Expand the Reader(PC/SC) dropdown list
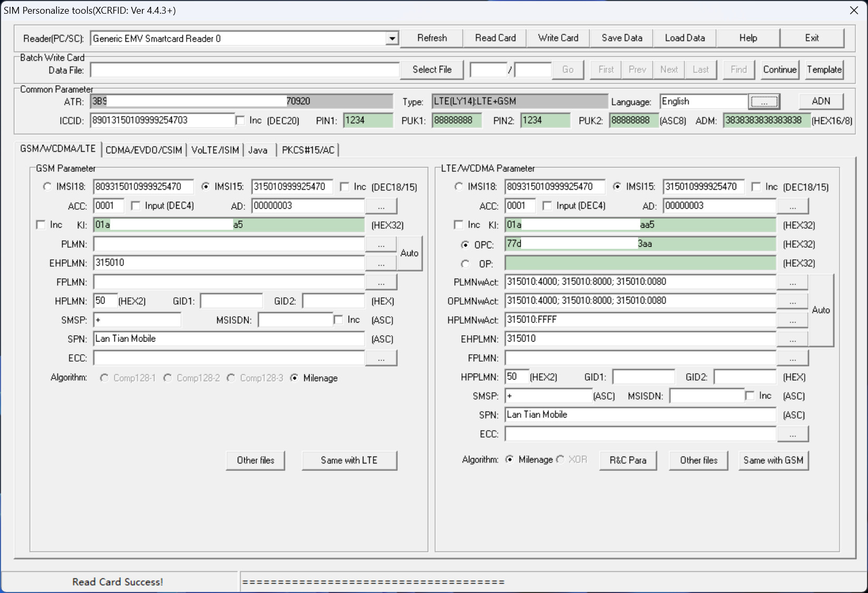868x593 pixels. [x=392, y=38]
